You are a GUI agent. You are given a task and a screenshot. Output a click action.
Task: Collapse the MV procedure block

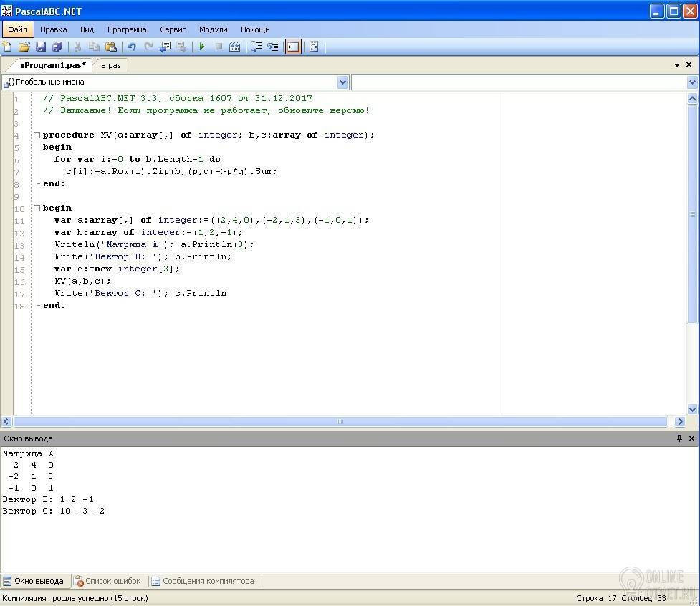[37, 135]
